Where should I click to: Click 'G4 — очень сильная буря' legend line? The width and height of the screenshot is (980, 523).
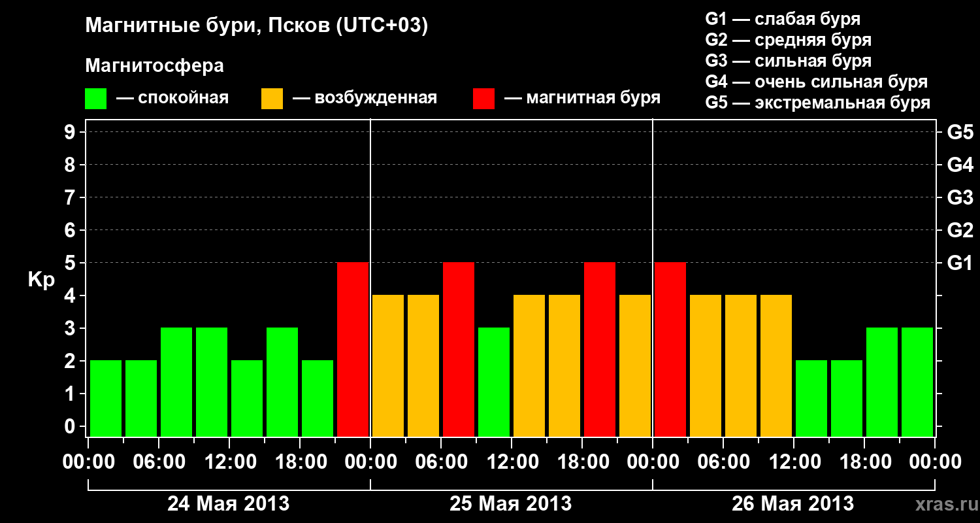coord(817,81)
